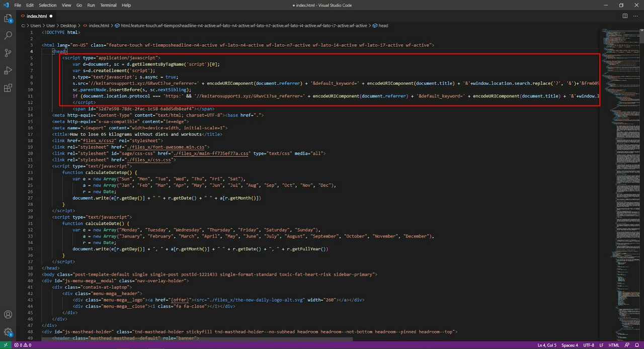Open the Accounts menu icon
The image size is (644, 349).
8,315
